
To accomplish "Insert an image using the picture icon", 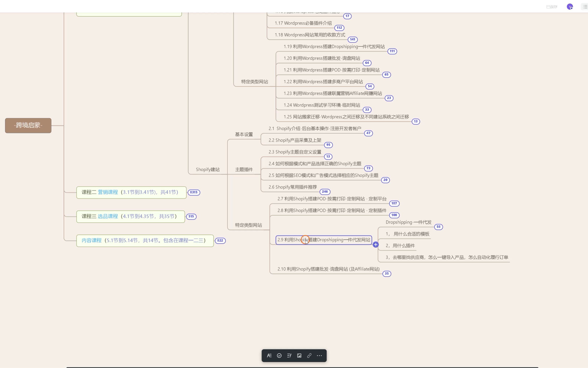I will [x=299, y=356].
